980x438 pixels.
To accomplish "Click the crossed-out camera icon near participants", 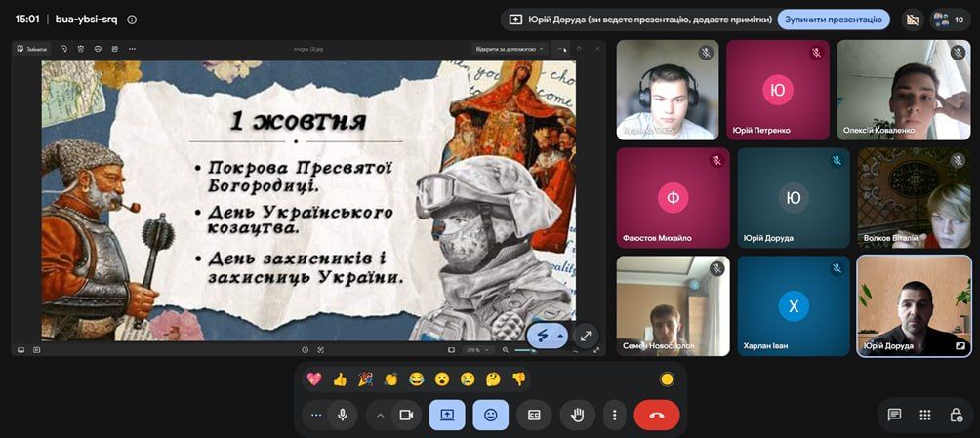I will coord(913,20).
